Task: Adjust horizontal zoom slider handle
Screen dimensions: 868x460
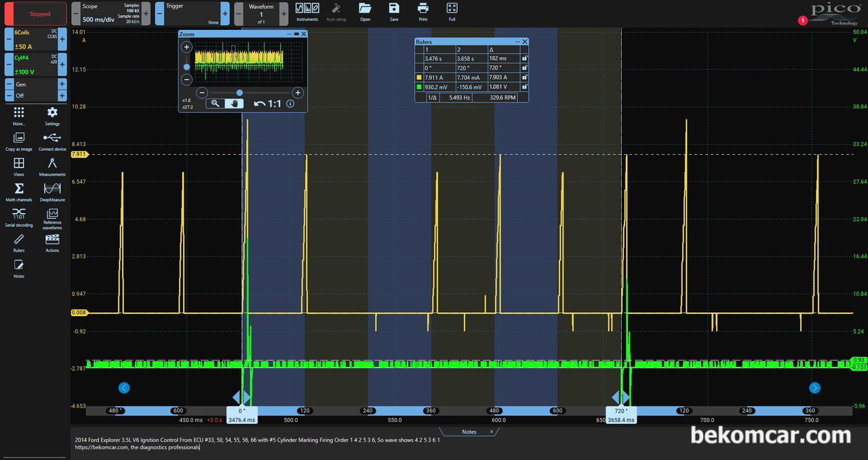Action: (239, 92)
